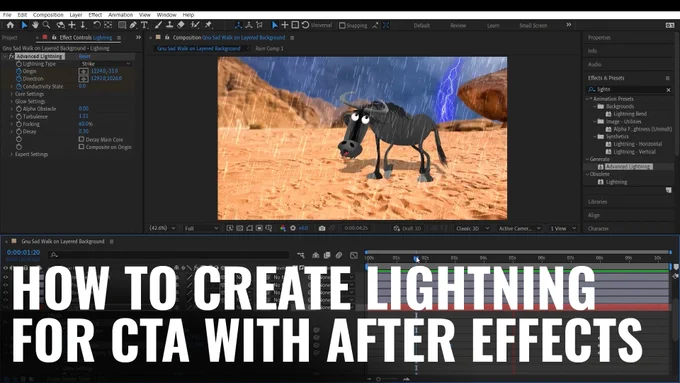Click the timeline current time 0:00:01:20
The height and width of the screenshot is (383, 680).
tap(23, 252)
